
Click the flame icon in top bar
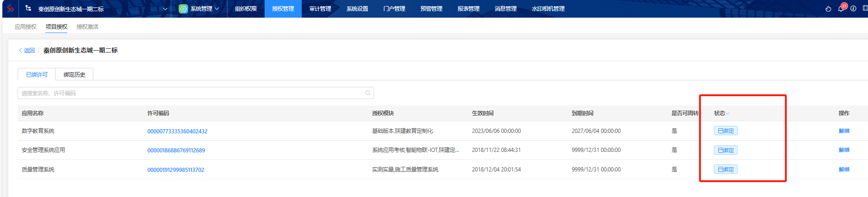coord(828,9)
